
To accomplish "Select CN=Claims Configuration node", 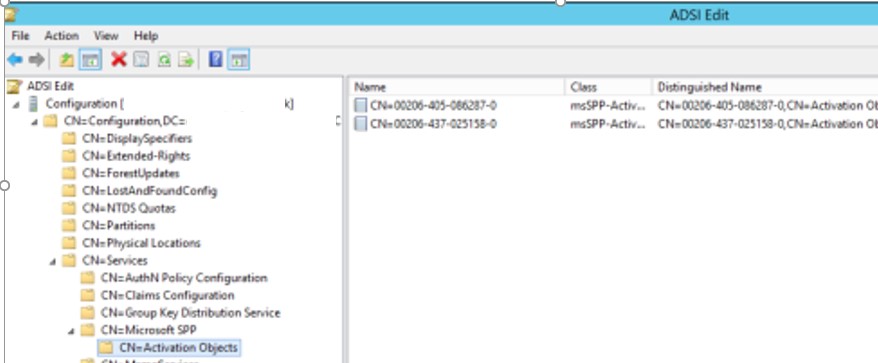I will point(167,295).
